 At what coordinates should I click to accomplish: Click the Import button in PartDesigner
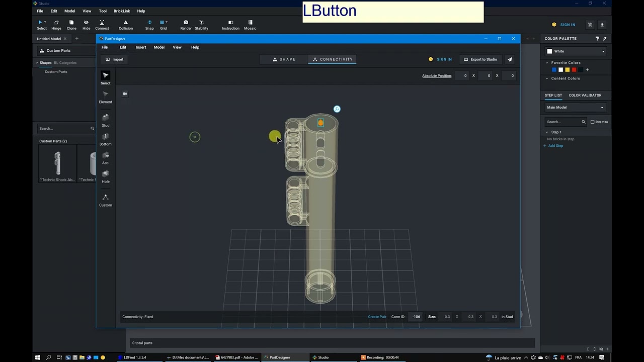point(114,59)
